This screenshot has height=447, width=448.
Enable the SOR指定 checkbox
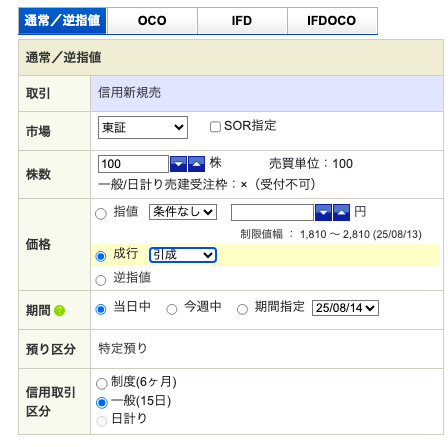(x=215, y=127)
